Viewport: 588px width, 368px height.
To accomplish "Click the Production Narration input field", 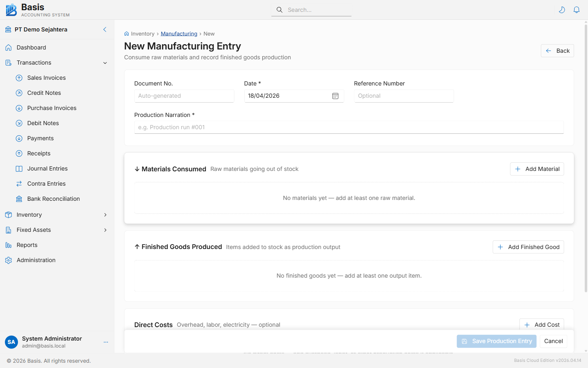I will tap(349, 127).
